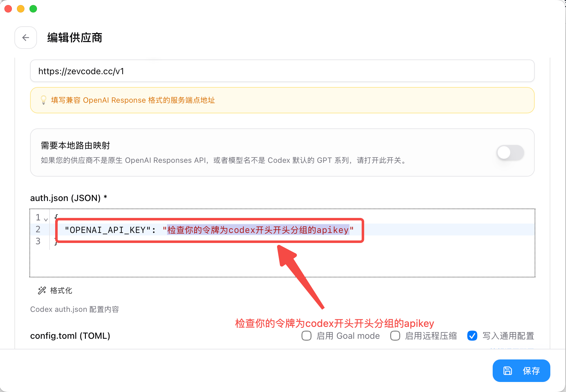Screen dimensions: 566x392
Task: Click the red macOS close window button
Action: [x=8, y=9]
